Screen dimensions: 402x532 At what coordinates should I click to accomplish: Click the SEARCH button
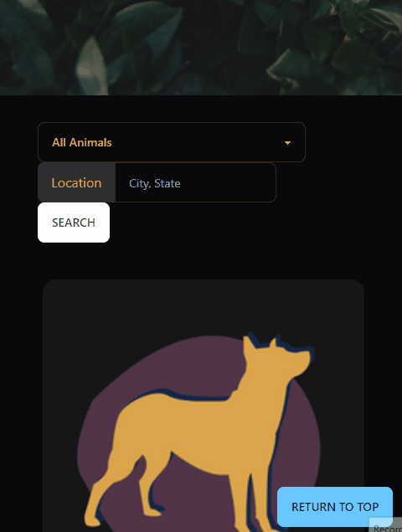tap(74, 223)
